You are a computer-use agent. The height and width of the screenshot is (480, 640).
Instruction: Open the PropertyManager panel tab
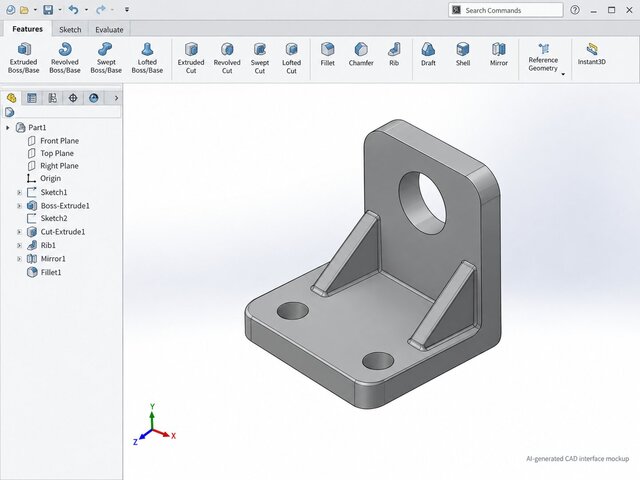32,98
